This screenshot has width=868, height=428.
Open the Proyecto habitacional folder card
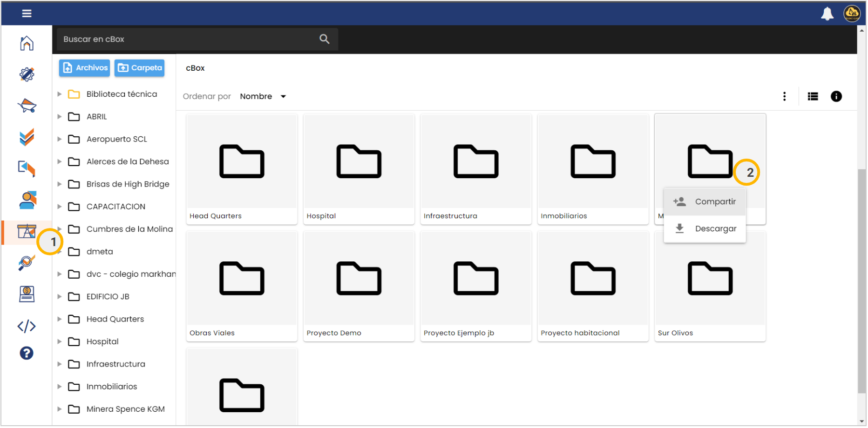[x=593, y=286]
